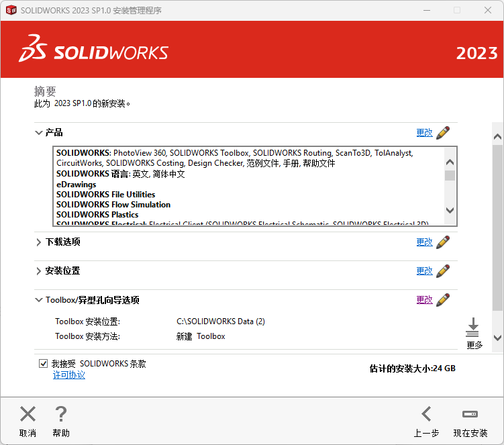Image resolution: width=504 pixels, height=445 pixels.
Task: Click 估计的安装大小:24 GB text
Action: 412,368
